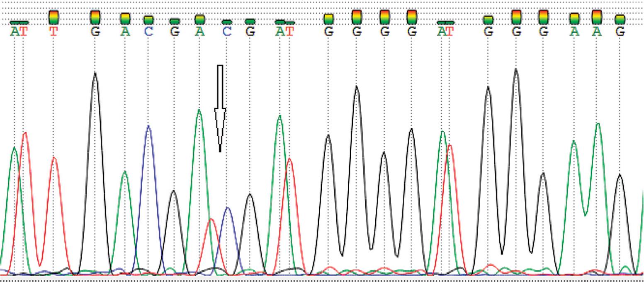
Task: Click the first G base letter from left
Action: 95,32
